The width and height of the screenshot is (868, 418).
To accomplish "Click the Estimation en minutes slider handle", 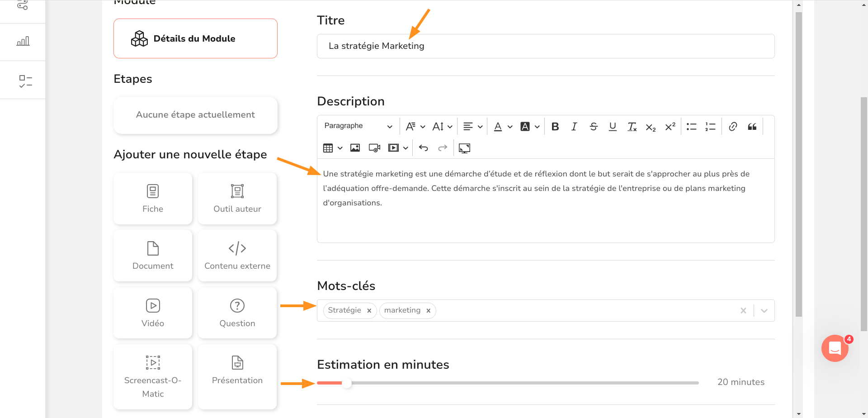I will 348,383.
